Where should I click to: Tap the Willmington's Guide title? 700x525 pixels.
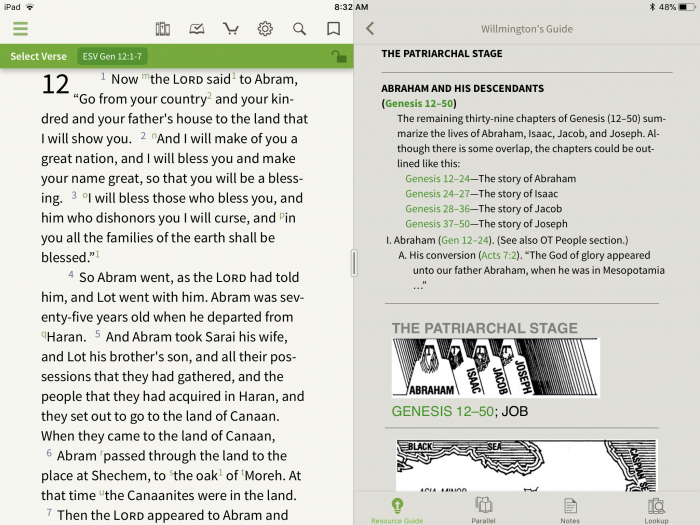[x=527, y=29]
